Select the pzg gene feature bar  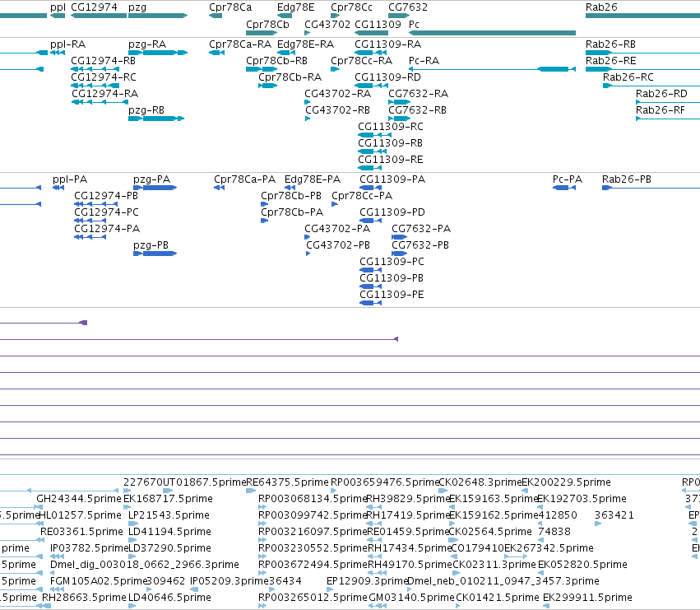pos(158,16)
